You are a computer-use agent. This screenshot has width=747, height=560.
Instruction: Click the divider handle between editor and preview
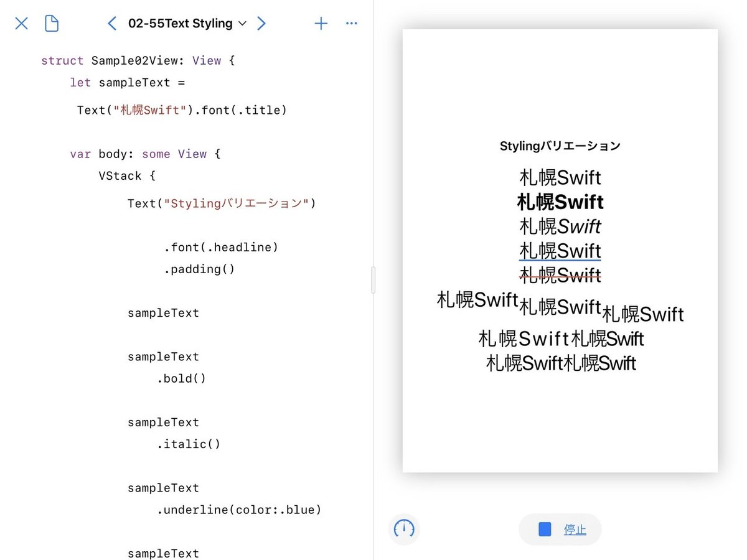[373, 280]
